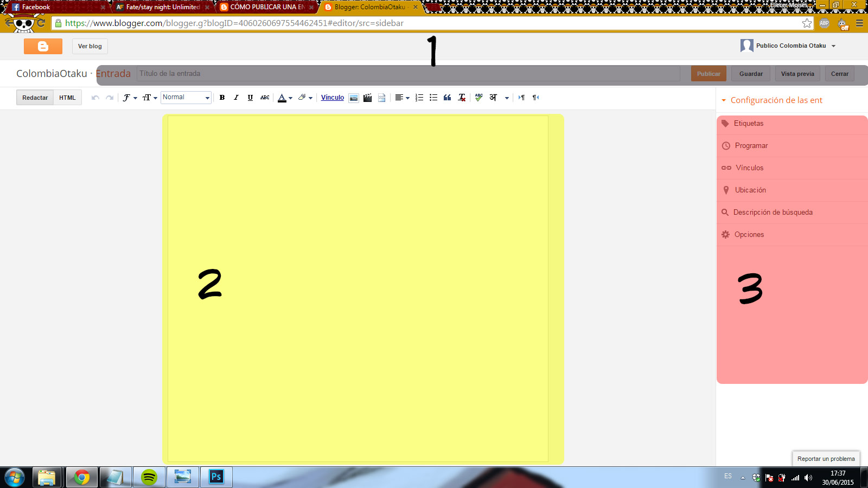Undo the last edit in toolbar

95,98
